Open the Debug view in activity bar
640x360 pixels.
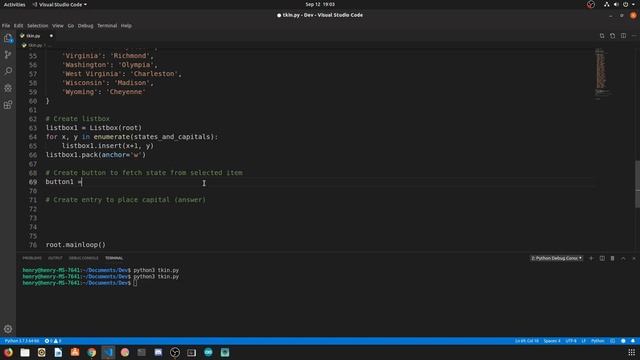[8, 88]
